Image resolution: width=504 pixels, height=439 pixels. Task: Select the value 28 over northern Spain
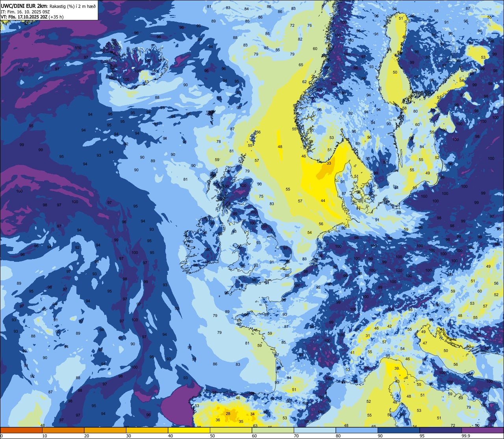(228, 413)
